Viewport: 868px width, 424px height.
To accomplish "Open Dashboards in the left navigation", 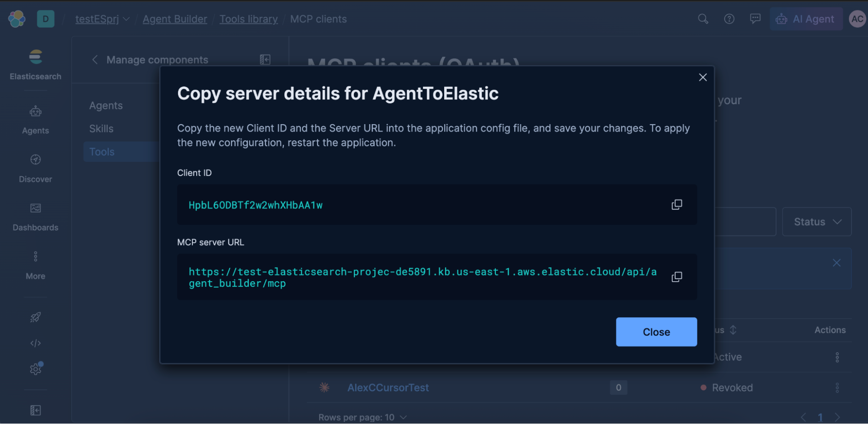I will [36, 217].
